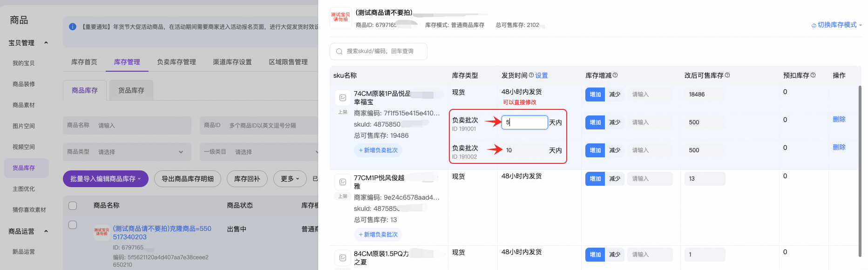Viewport: 868px width, 270px height.
Task: Open 我的宝贝 in the sidebar
Action: [x=24, y=63]
